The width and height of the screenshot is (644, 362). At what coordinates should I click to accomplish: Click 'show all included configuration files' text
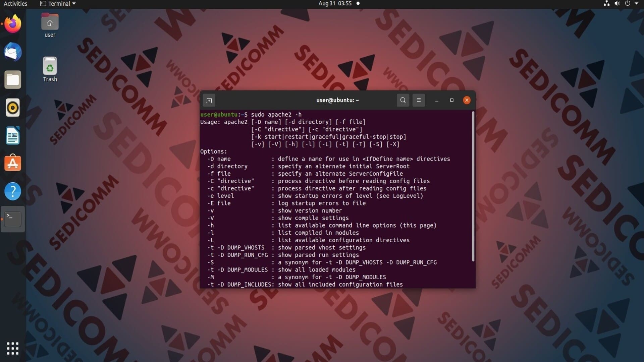[340, 284]
